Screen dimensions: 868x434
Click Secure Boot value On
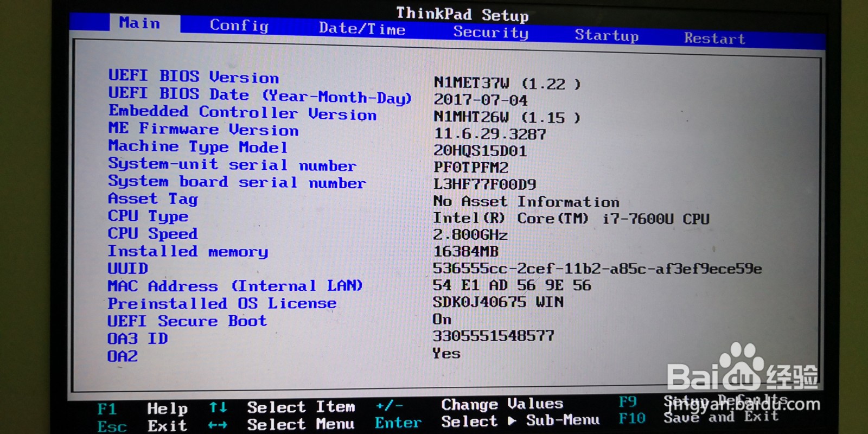(442, 319)
